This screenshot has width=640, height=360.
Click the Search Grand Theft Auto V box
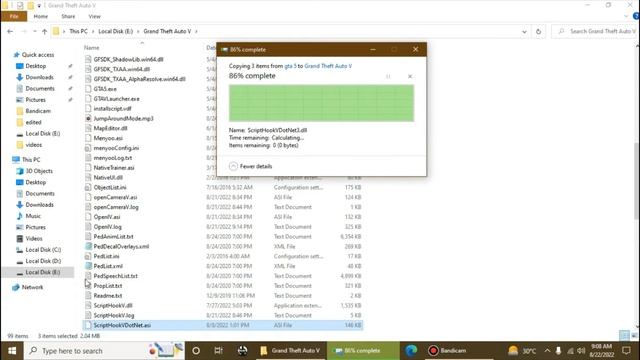pos(595,31)
